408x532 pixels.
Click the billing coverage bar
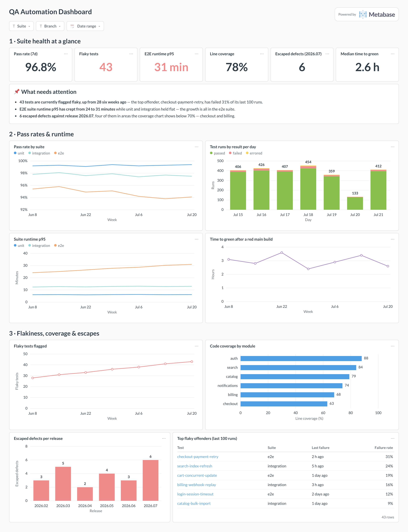click(287, 395)
